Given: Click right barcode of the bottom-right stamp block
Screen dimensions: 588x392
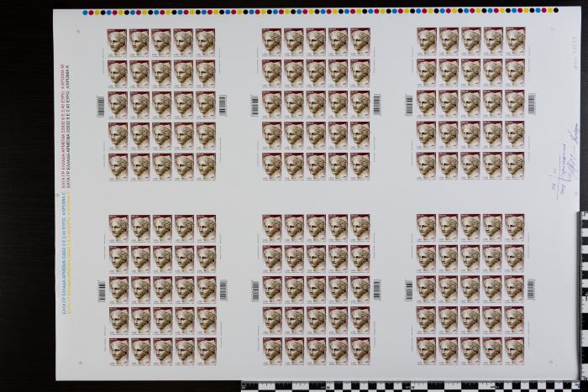Looking at the screenshot, I should click(x=532, y=289).
